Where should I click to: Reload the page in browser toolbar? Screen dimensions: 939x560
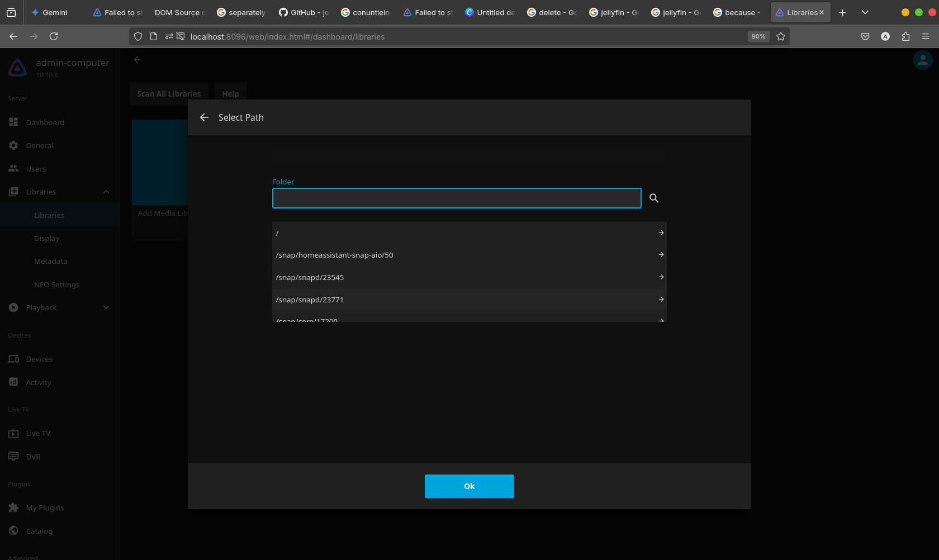[54, 36]
